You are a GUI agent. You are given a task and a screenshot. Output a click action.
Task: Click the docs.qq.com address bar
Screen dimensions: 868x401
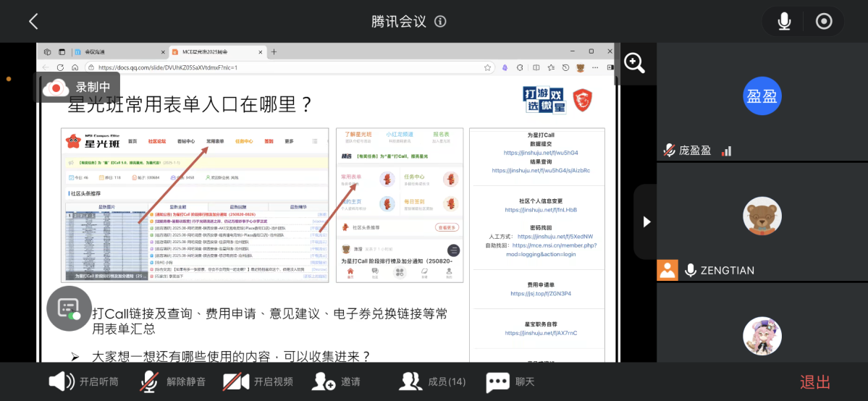point(290,67)
